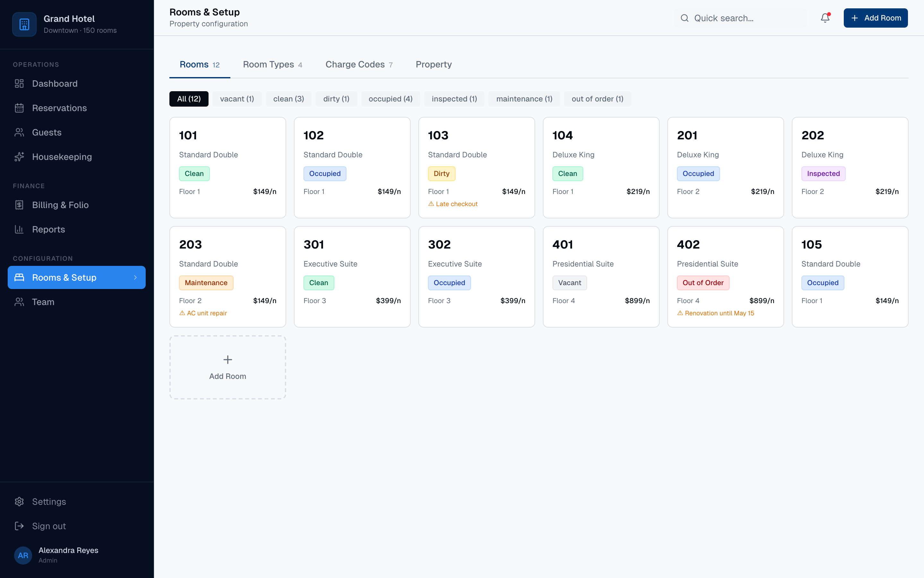Click the Vacant badge on room 401
Screen dimensions: 924x578
click(x=570, y=283)
